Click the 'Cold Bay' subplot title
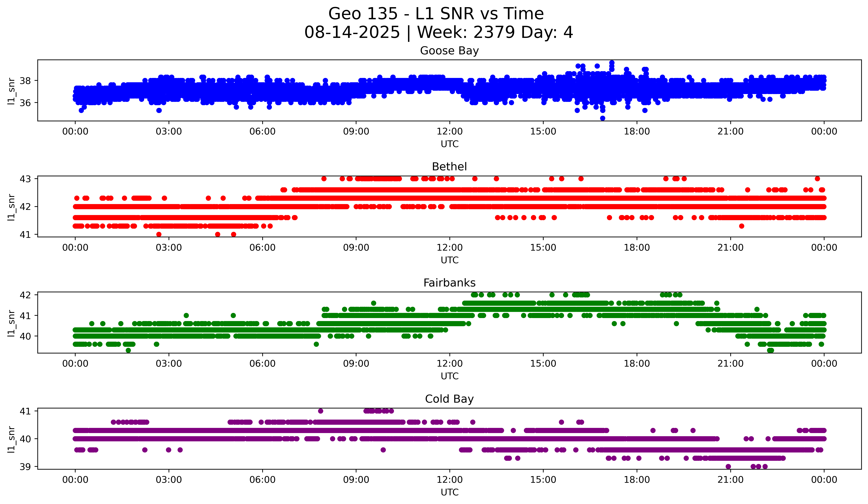This screenshot has height=504, width=868. pos(449,399)
